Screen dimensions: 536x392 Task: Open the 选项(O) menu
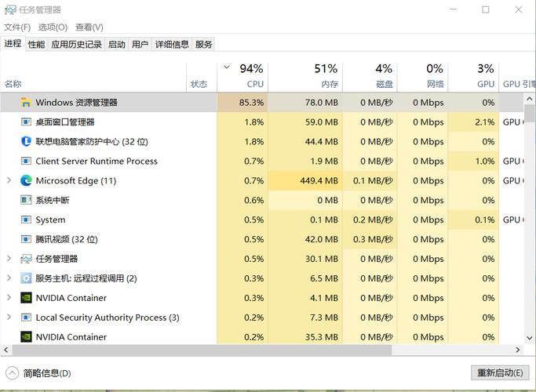click(53, 27)
